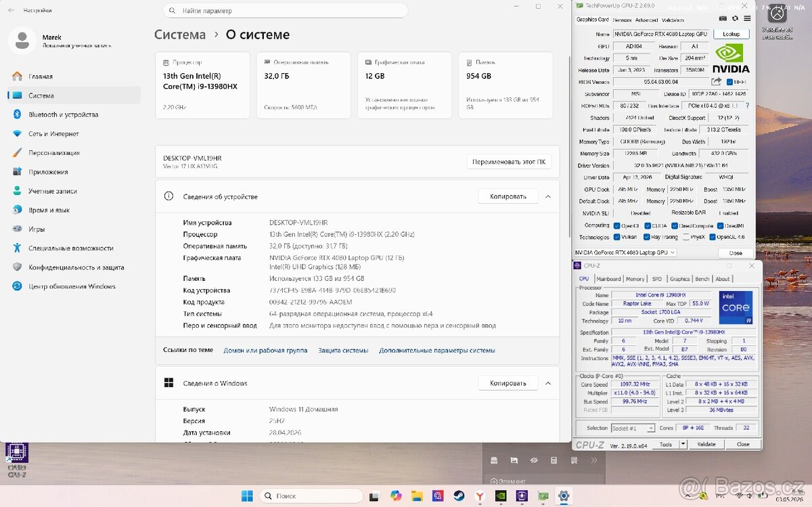The width and height of the screenshot is (812, 507).
Task: Collapse Сведения о Windows section
Action: (x=548, y=383)
